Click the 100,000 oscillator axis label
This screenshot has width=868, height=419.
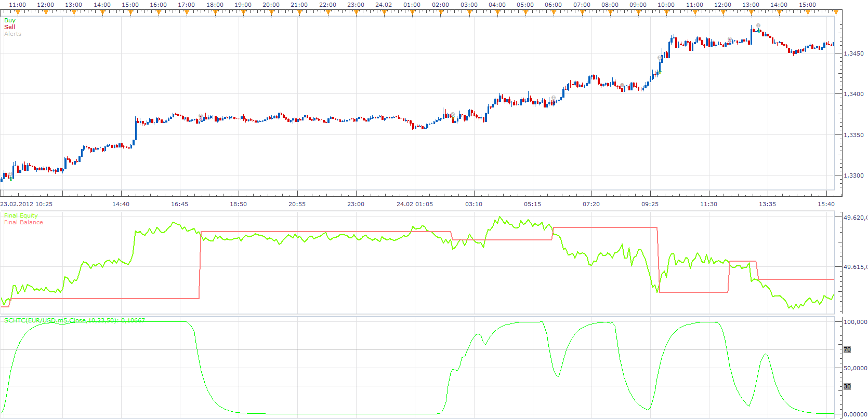(855, 322)
